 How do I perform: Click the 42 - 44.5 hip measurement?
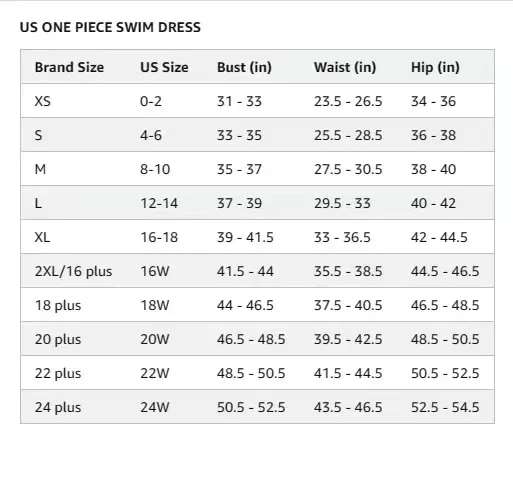click(x=439, y=237)
